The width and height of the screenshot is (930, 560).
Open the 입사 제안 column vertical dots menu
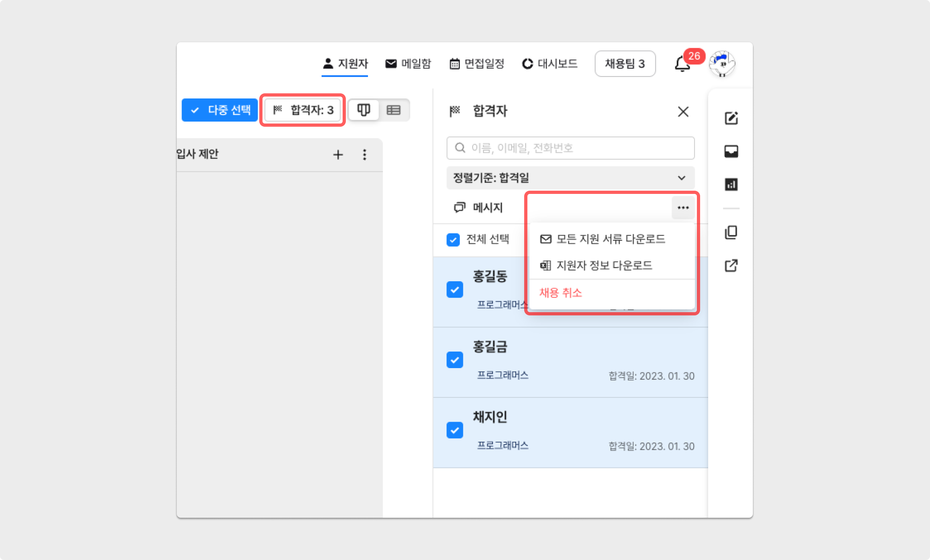(x=364, y=155)
